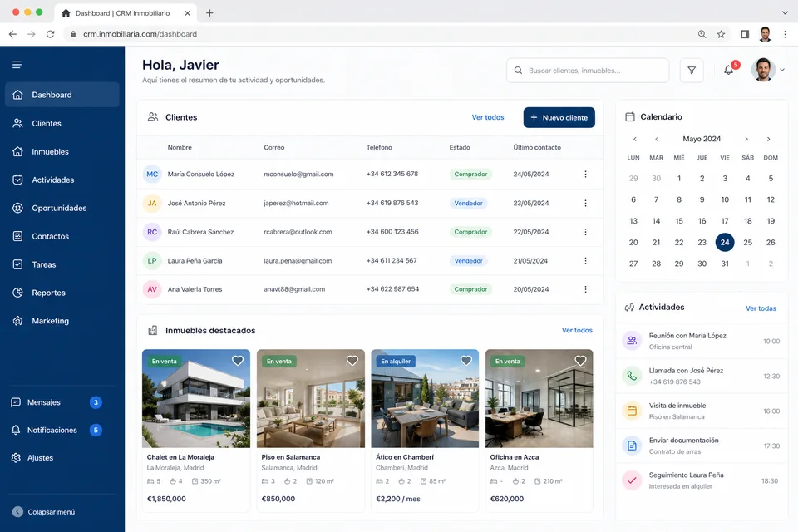Open row options for Raúl Cabrera Sánchez
Screen dimensions: 798x532
(585, 232)
